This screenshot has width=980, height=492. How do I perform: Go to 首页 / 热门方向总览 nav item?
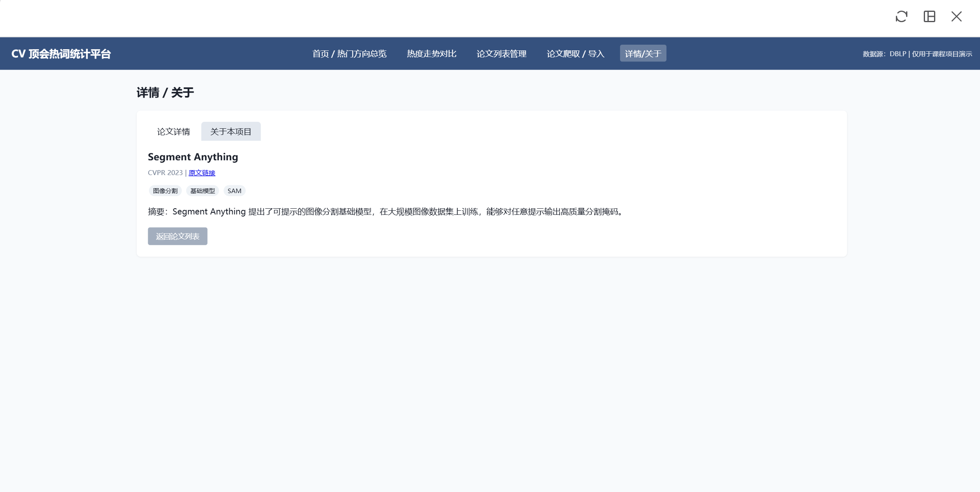click(x=349, y=54)
